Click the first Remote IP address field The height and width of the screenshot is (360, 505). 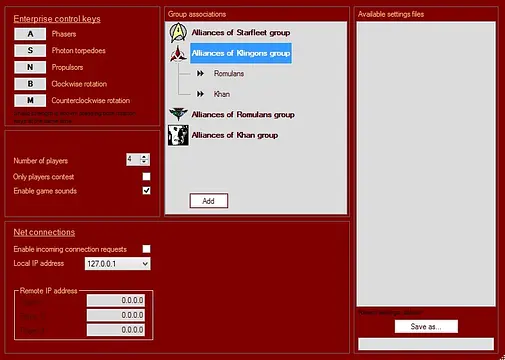click(116, 300)
